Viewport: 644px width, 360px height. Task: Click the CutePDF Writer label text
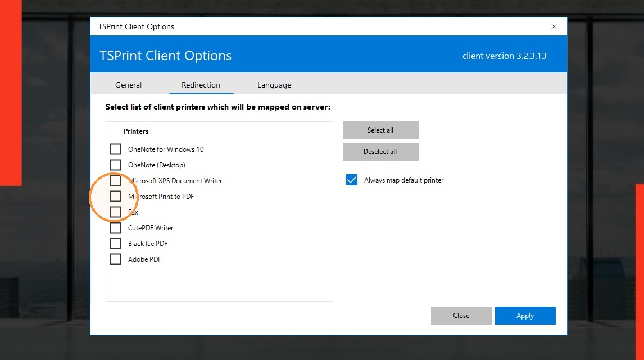(x=150, y=228)
